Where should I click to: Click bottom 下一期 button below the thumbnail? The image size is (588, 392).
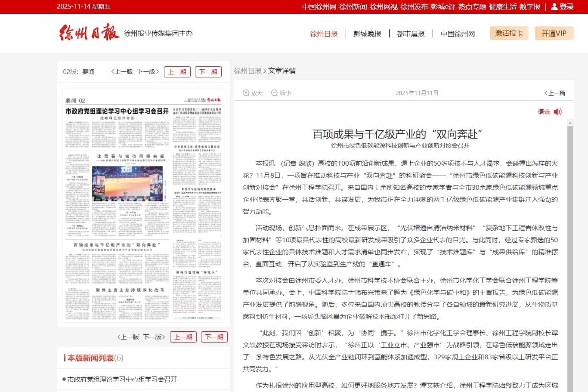pos(214,337)
